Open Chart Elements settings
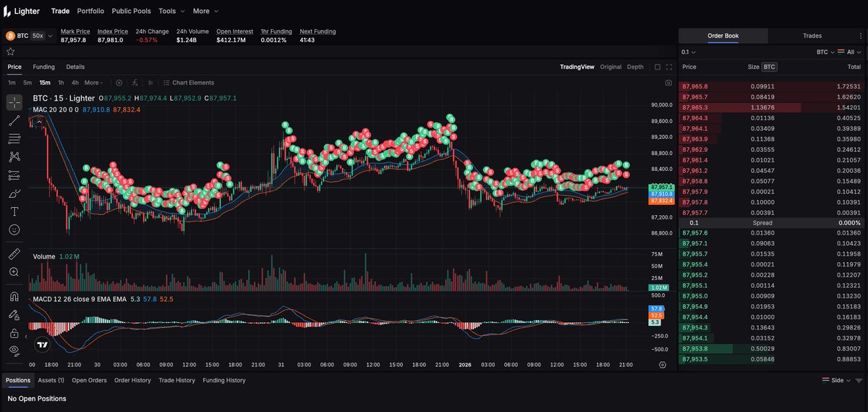The height and width of the screenshot is (412, 868). click(188, 83)
